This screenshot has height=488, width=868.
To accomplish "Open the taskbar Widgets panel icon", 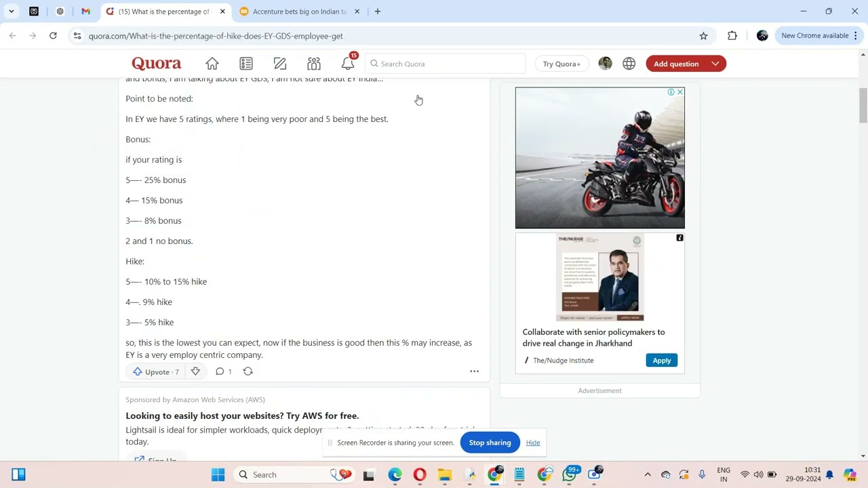I will 19,474.
